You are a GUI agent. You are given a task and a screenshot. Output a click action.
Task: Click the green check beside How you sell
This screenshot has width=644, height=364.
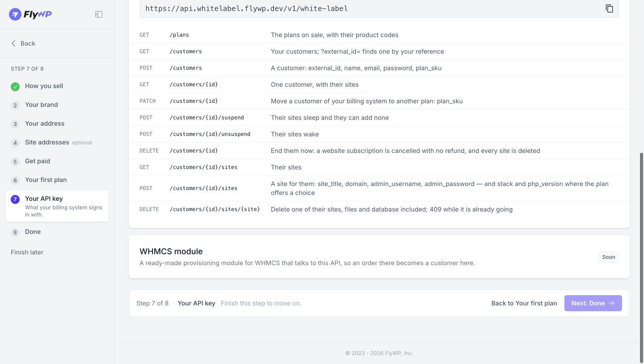pyautogui.click(x=15, y=86)
